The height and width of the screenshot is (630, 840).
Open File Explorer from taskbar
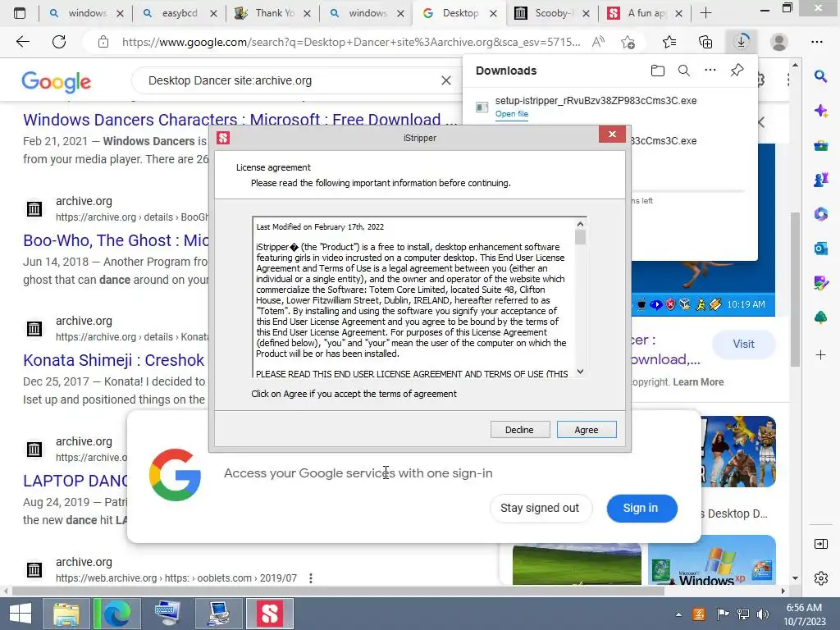coord(66,614)
